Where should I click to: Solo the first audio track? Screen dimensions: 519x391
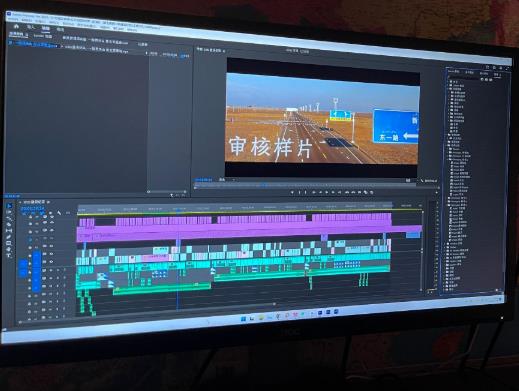click(57, 271)
